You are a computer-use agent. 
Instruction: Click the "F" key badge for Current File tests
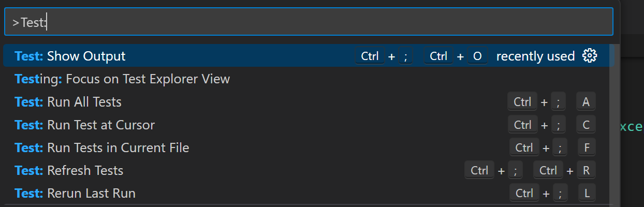(587, 147)
